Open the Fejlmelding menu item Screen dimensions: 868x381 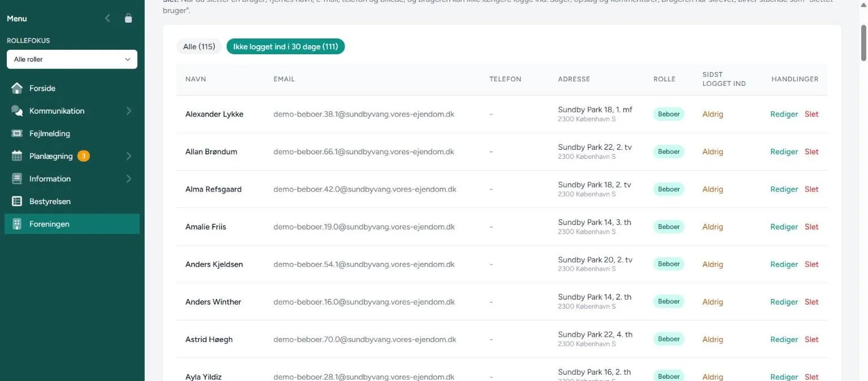tap(72, 133)
